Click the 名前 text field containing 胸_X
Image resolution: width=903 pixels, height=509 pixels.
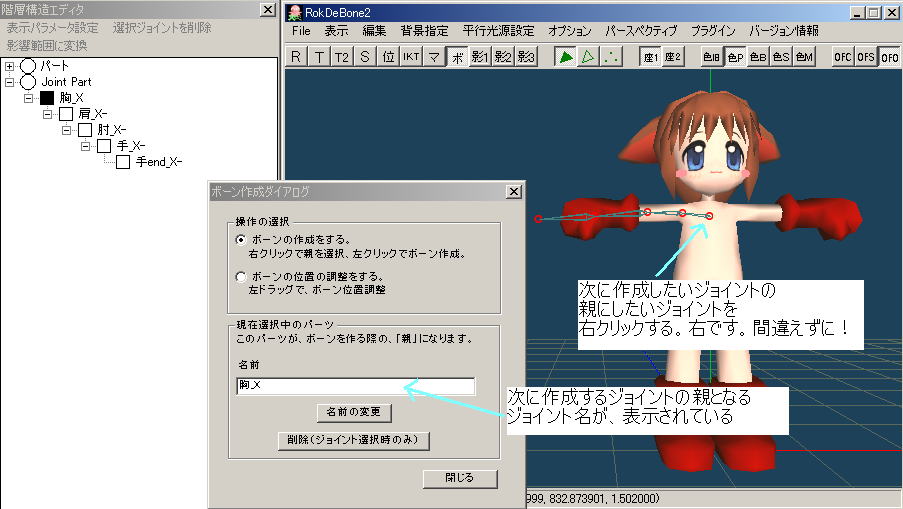[355, 386]
